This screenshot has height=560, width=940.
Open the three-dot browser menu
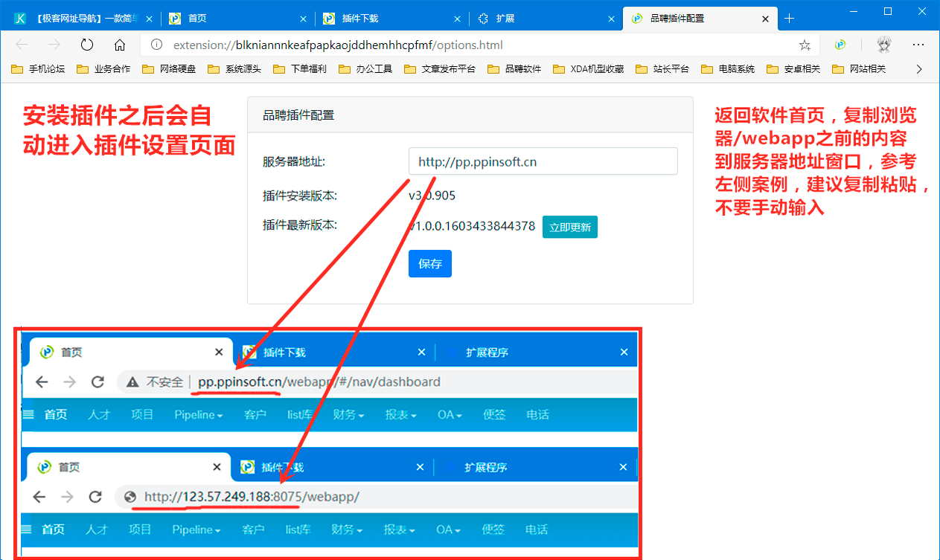[x=918, y=45]
